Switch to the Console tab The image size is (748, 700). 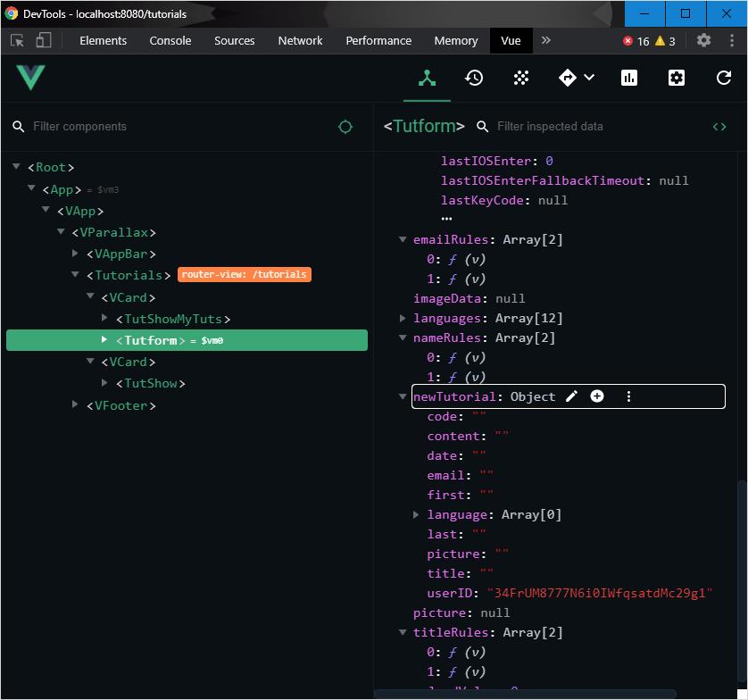pos(170,40)
